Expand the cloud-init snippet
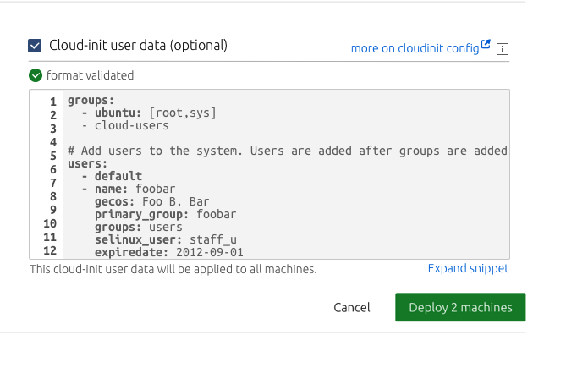This screenshot has height=368, width=588. pos(468,269)
